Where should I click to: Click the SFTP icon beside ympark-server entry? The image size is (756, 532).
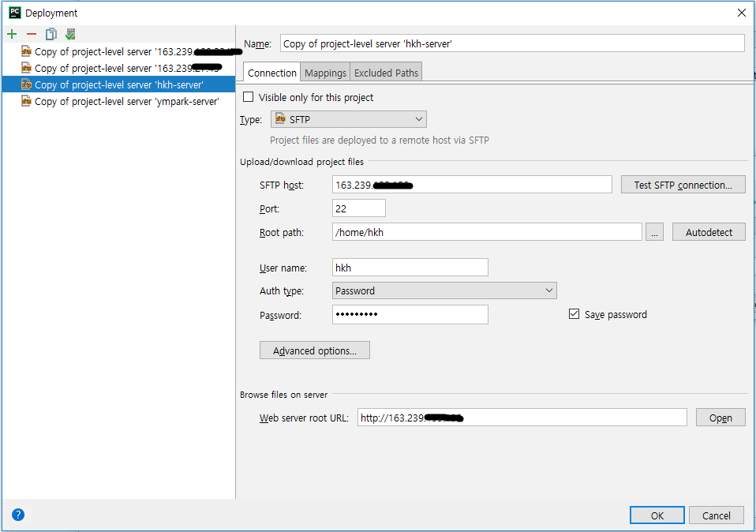point(27,101)
